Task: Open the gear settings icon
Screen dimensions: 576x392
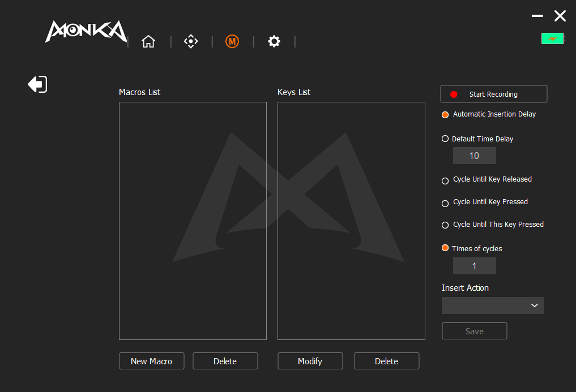Action: [x=274, y=41]
